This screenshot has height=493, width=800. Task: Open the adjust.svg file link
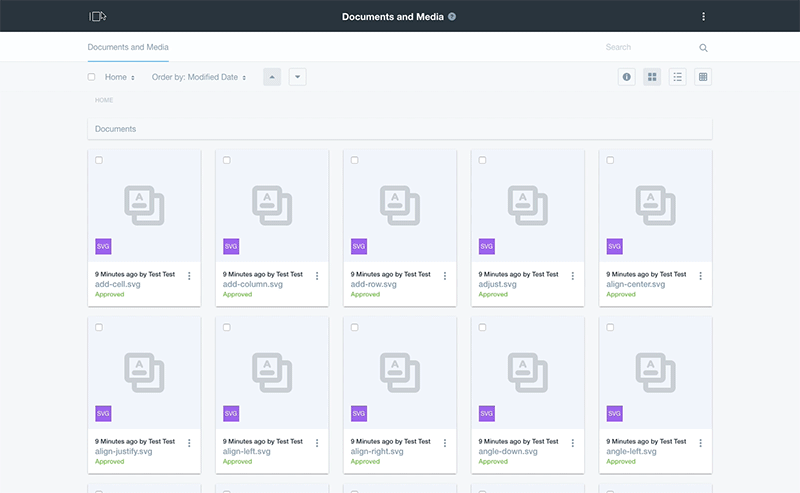click(498, 284)
